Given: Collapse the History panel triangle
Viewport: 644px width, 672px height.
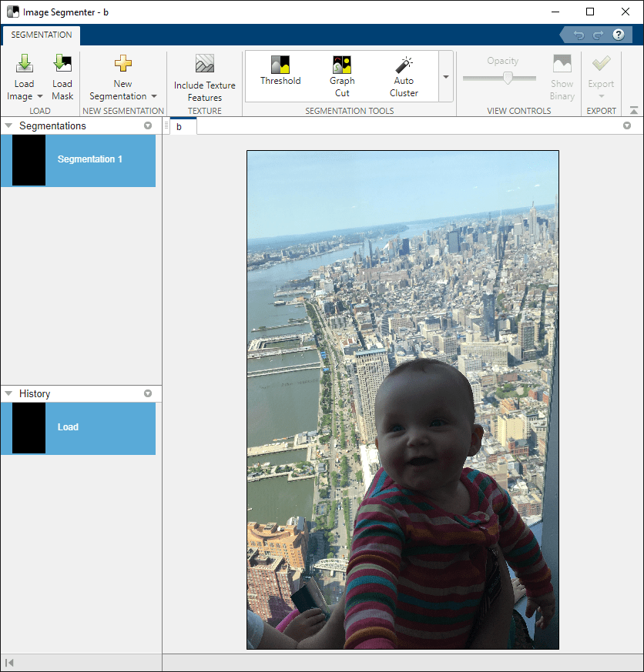Looking at the screenshot, I should (8, 393).
